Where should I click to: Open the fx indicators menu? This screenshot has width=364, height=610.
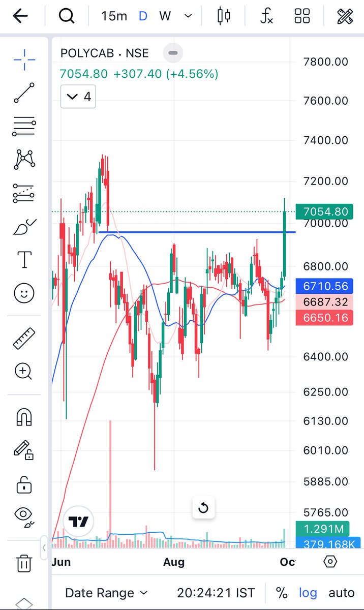pos(266,16)
